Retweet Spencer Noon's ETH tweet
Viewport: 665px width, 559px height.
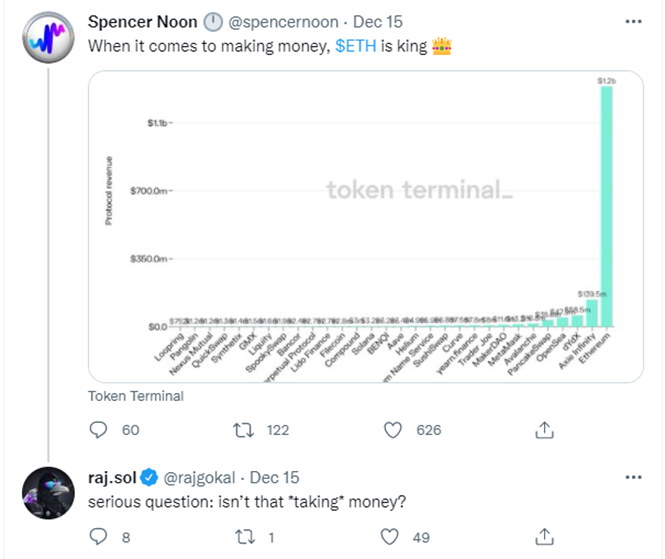tap(242, 429)
